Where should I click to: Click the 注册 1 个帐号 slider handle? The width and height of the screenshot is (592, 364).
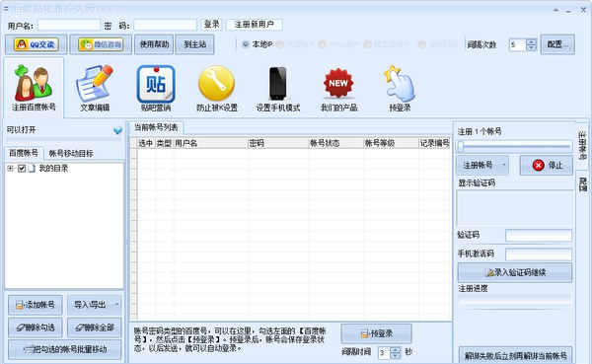[460, 147]
